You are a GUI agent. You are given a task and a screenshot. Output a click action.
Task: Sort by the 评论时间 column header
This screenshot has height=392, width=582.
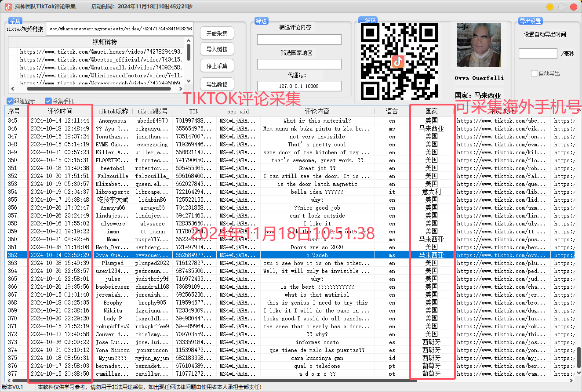tap(60, 111)
